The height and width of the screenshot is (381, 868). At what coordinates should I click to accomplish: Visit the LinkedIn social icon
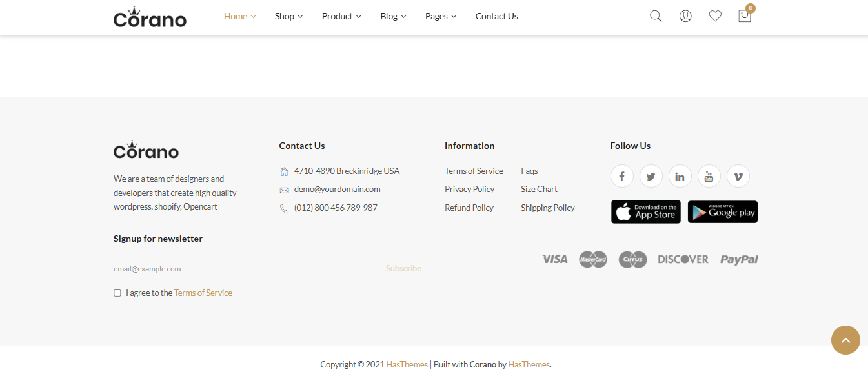(680, 176)
